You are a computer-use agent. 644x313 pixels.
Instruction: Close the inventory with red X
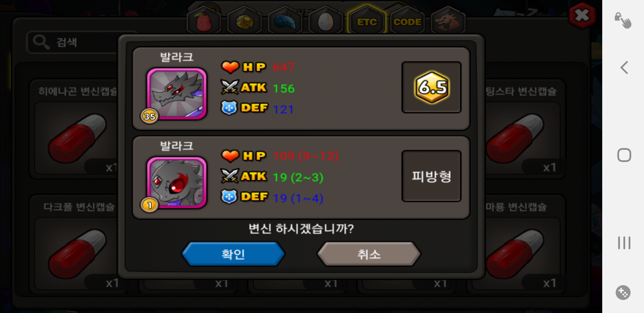(582, 15)
